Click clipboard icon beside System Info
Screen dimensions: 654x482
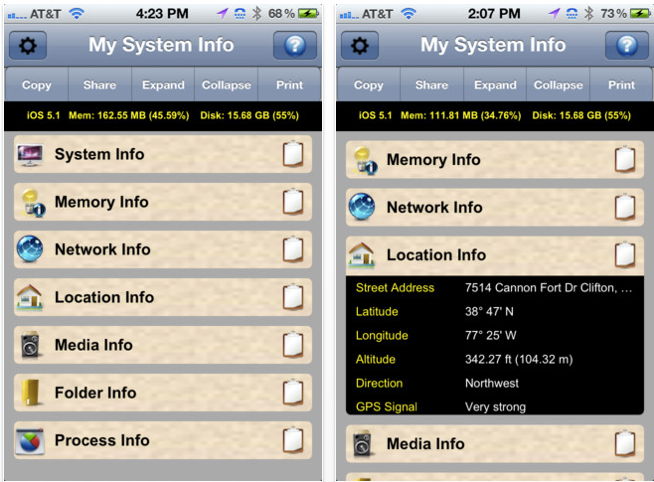pyautogui.click(x=292, y=155)
